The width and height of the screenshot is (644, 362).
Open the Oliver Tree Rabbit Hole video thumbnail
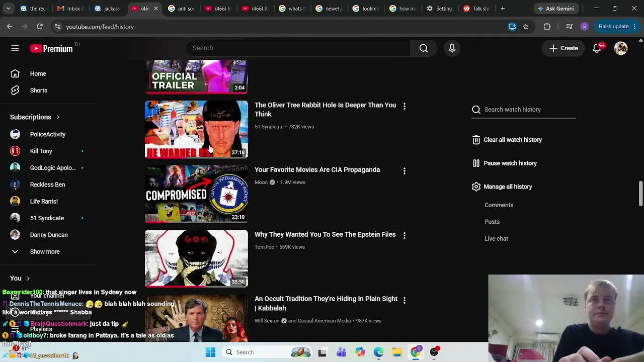tap(196, 129)
